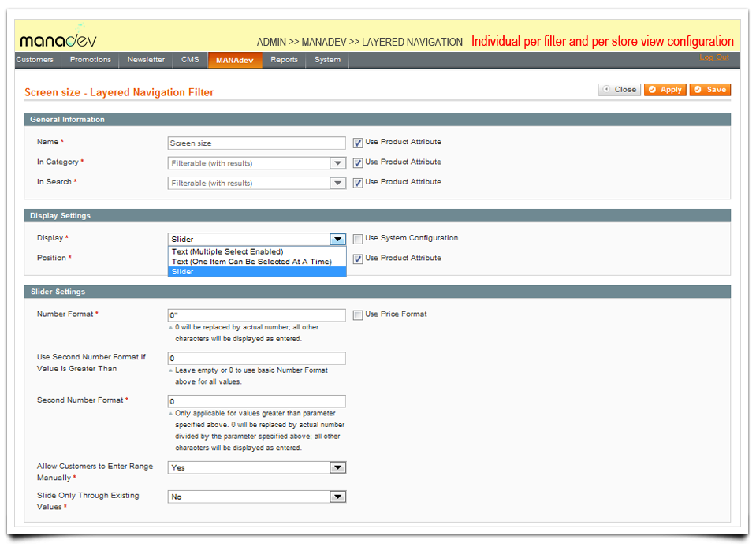Click the Number Format input field
The height and width of the screenshot is (547, 756).
[x=256, y=315]
